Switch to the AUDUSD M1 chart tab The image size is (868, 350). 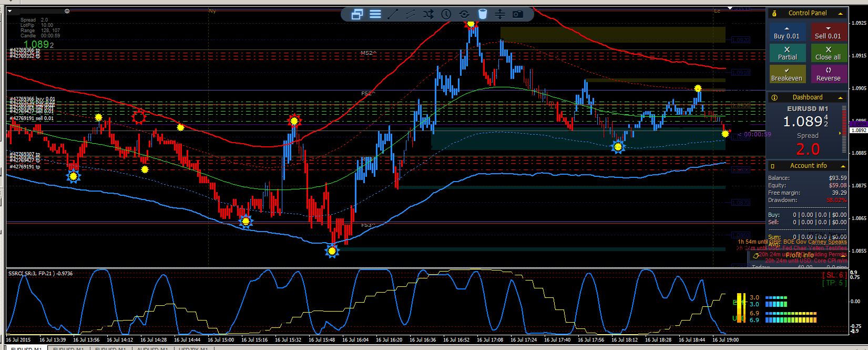(153, 348)
